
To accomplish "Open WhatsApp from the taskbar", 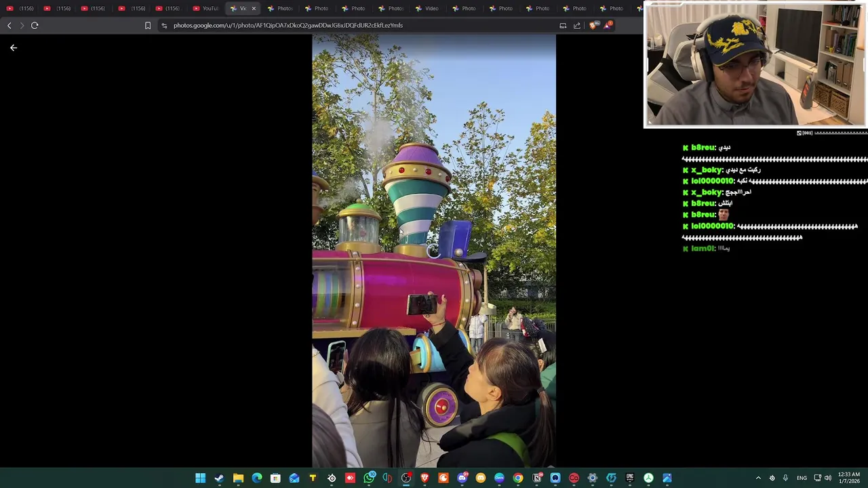I will tap(369, 478).
